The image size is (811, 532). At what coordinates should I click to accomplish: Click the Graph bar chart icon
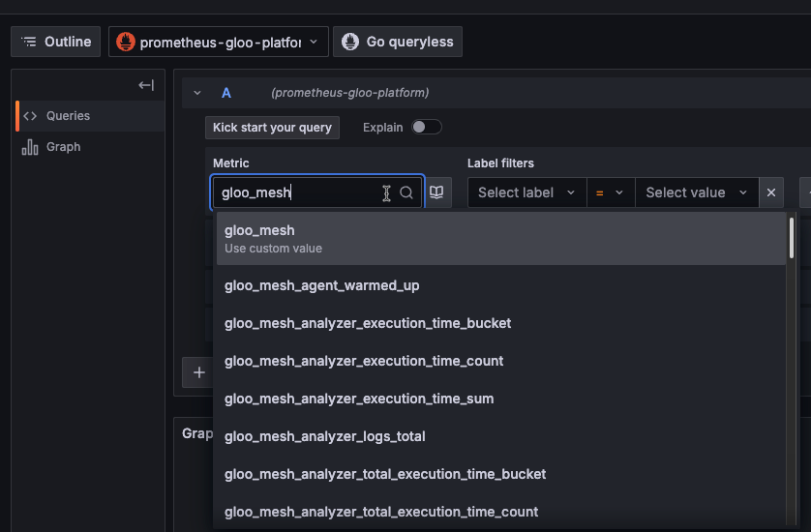coord(30,147)
